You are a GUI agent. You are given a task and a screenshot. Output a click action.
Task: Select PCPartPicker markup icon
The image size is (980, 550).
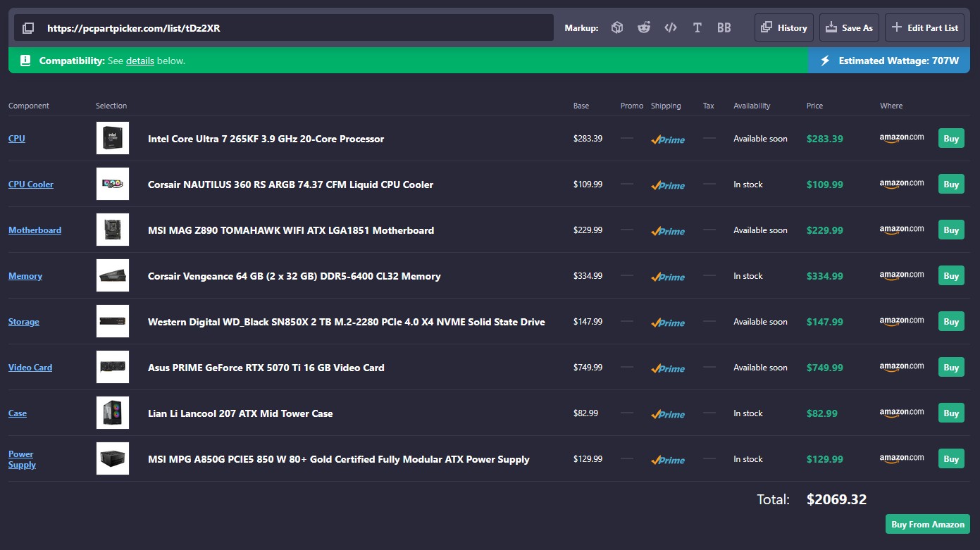point(617,28)
